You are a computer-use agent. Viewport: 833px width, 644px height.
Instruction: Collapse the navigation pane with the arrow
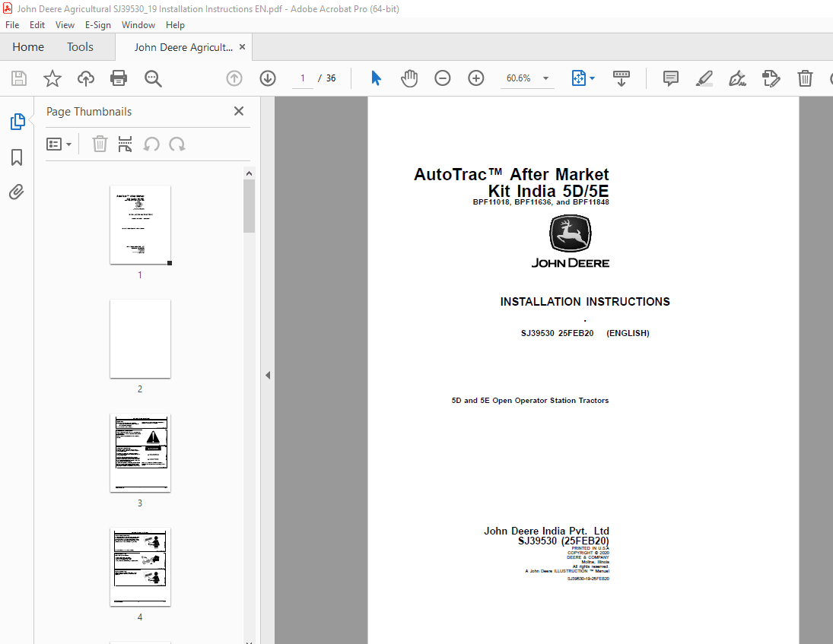[267, 375]
